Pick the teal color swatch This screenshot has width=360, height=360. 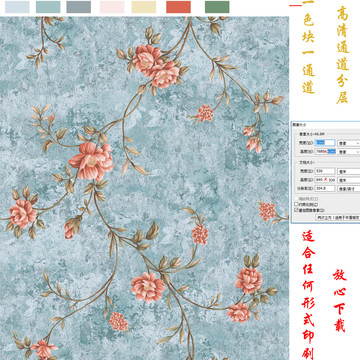[48, 7]
